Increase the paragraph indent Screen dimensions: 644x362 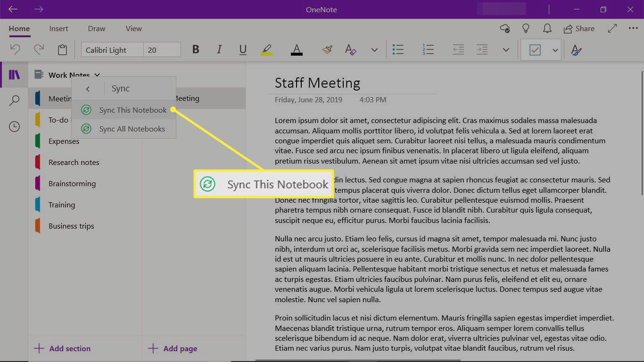482,49
